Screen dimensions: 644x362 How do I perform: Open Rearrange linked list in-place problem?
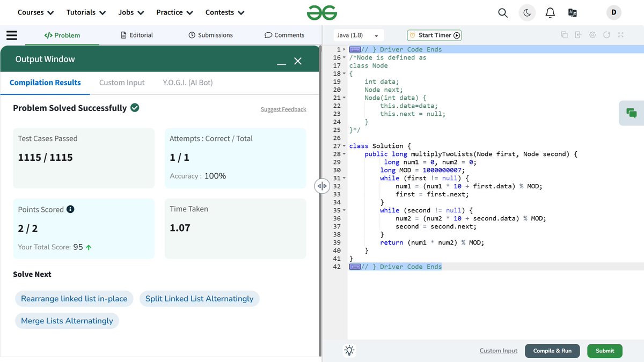click(x=74, y=299)
